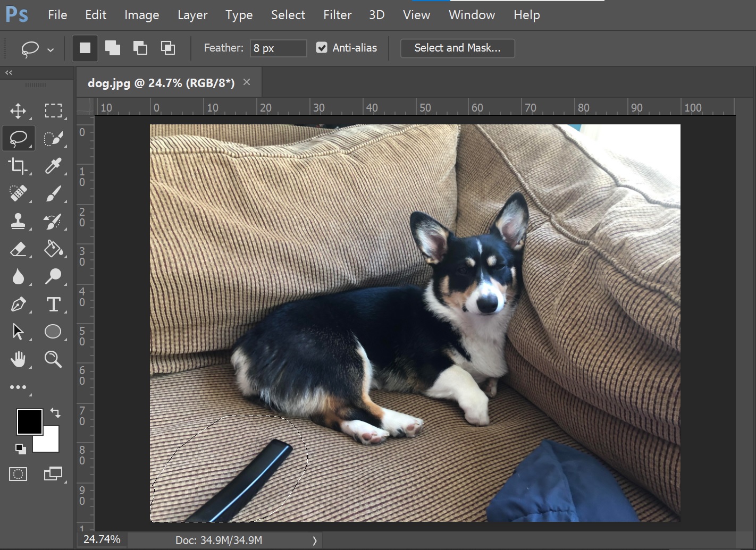This screenshot has height=550, width=756.
Task: Click the Feather value field
Action: (279, 48)
